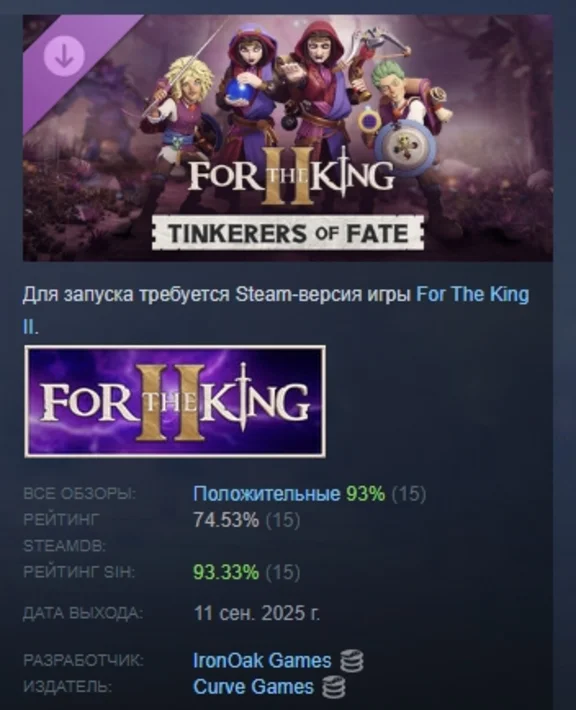
Task: Open publisher Curve Games page
Action: (253, 686)
